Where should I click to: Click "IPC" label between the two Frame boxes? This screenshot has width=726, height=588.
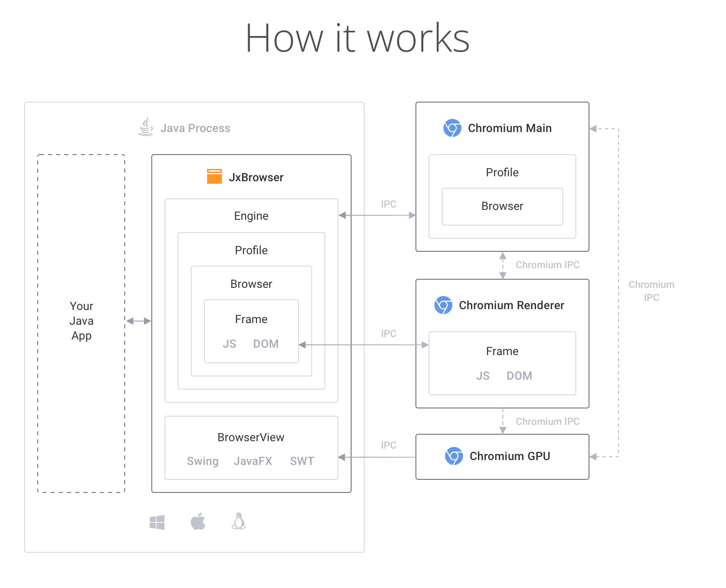click(389, 334)
